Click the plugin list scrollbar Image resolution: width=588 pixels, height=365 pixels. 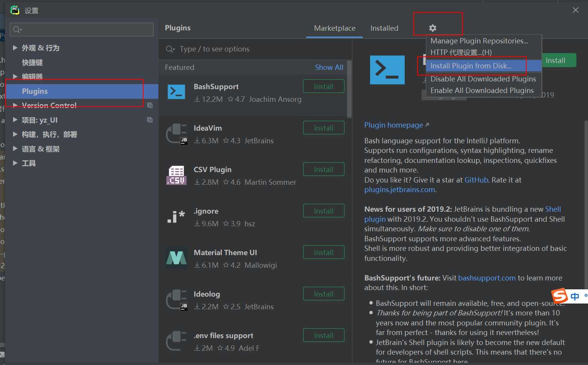click(349, 89)
